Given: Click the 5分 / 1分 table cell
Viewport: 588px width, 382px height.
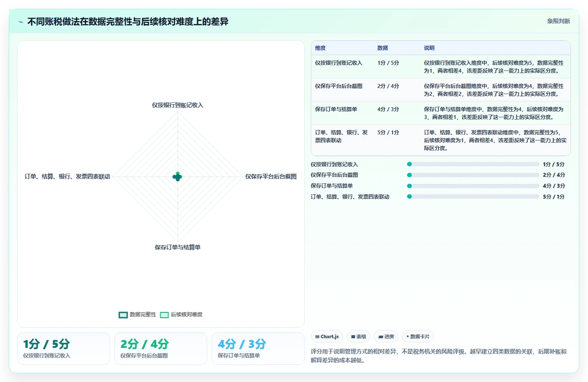Looking at the screenshot, I should (388, 132).
